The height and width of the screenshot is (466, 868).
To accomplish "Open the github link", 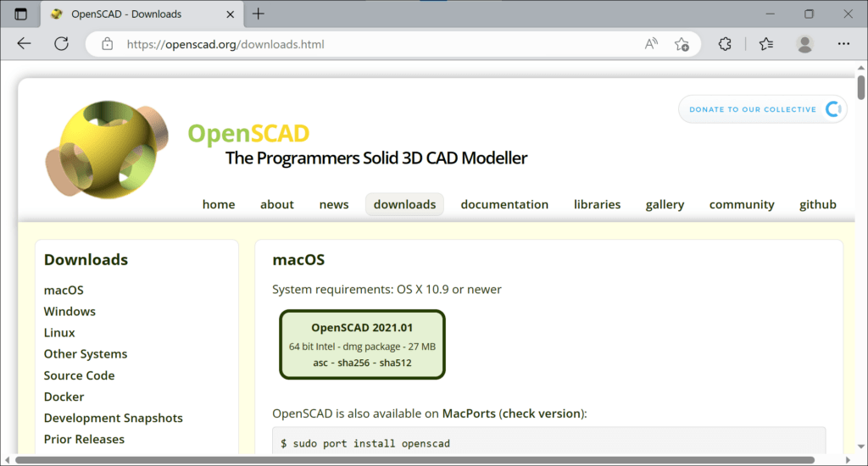I will (x=818, y=205).
